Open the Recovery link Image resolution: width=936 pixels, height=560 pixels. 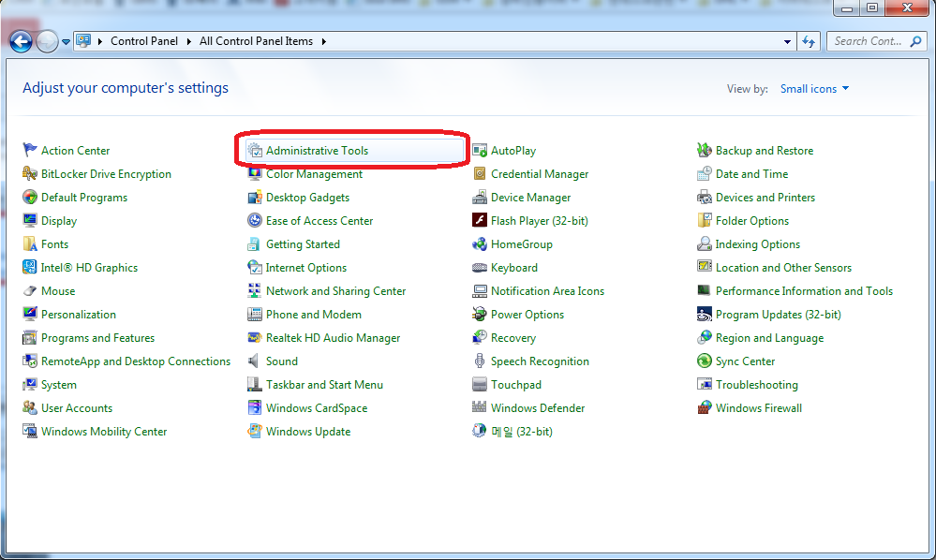(x=513, y=338)
